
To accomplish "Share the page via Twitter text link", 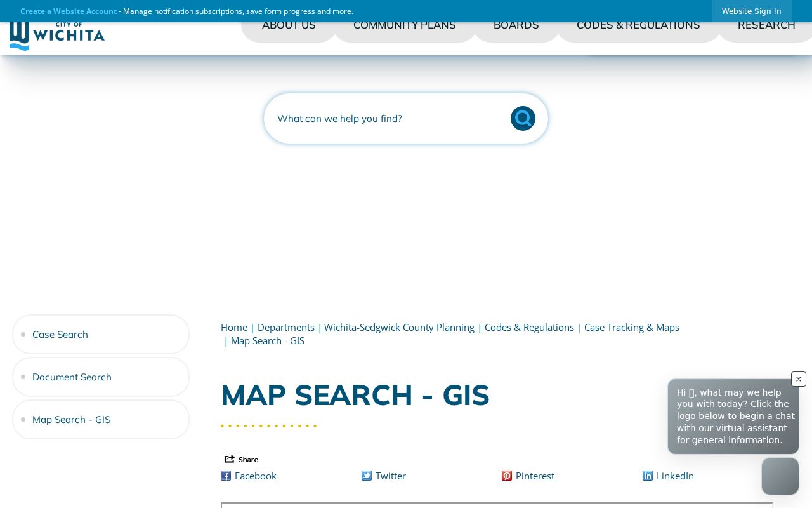I will (x=391, y=476).
